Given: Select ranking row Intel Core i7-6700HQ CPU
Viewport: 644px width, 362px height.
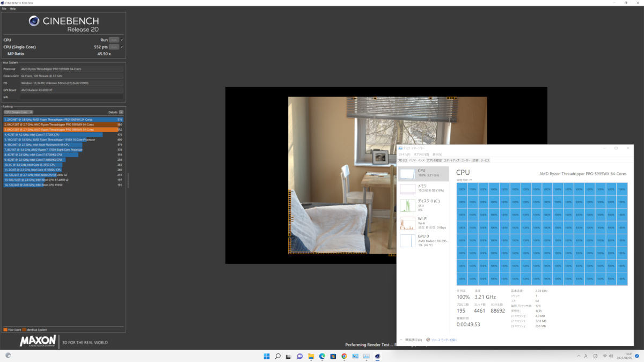Looking at the screenshot, I should pyautogui.click(x=63, y=154).
